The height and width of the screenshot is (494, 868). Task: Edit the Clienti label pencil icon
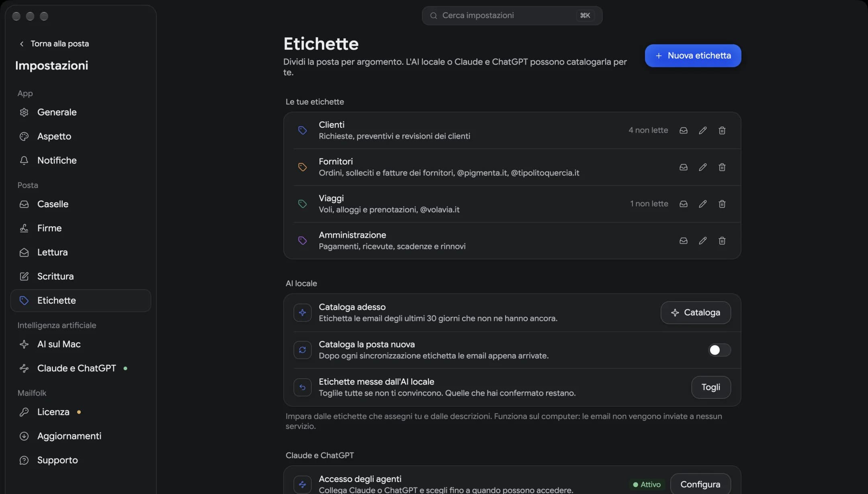(x=702, y=131)
